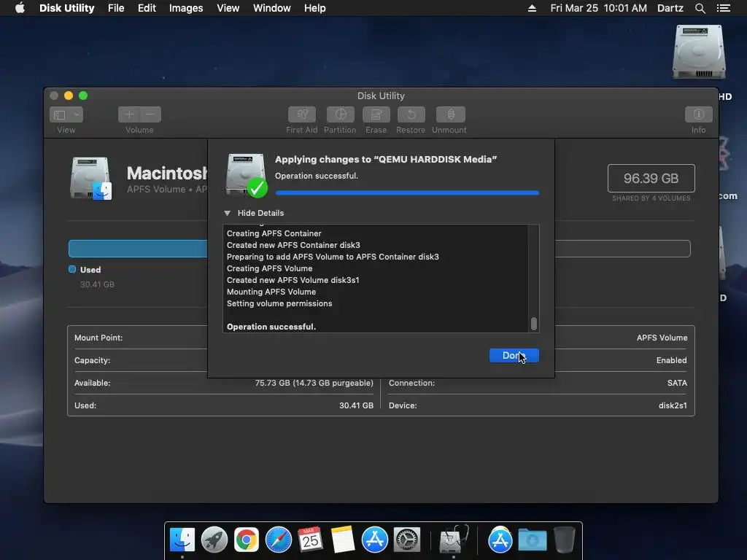Open the Help menu
This screenshot has height=560, width=747.
pyautogui.click(x=315, y=8)
